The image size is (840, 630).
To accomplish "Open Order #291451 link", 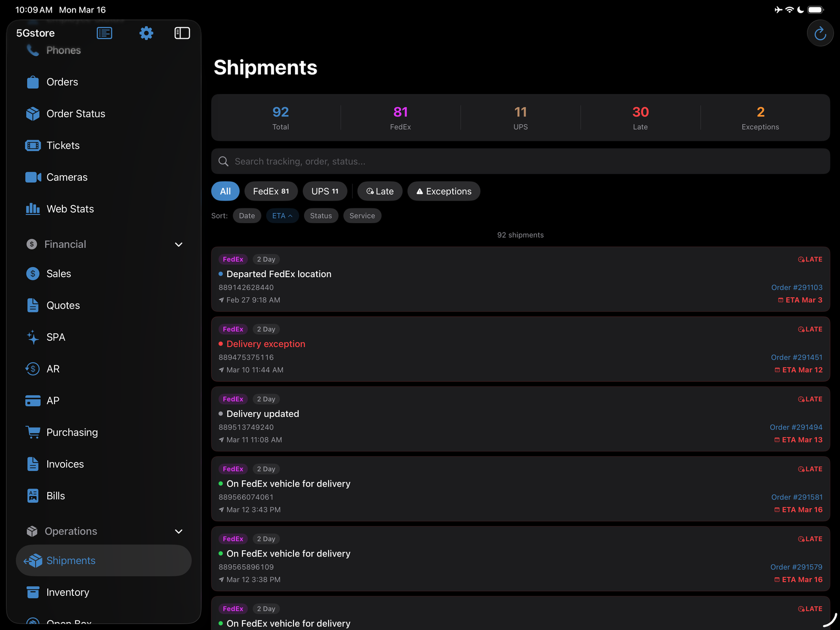I will click(796, 357).
